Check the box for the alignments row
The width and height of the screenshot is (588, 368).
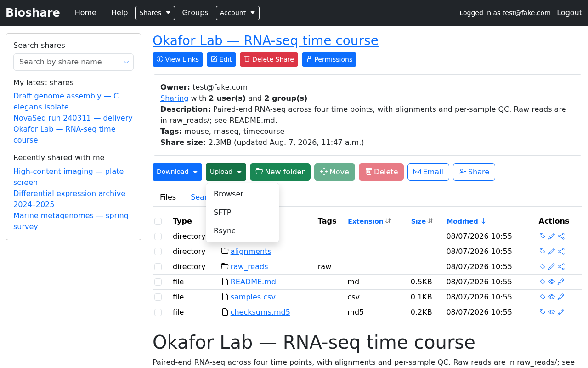point(158,252)
